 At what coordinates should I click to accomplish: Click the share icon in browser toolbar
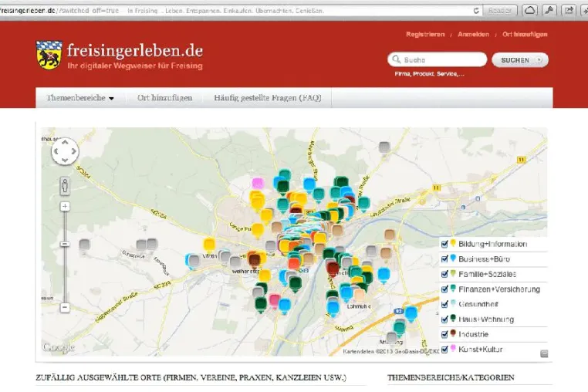[x=569, y=10]
